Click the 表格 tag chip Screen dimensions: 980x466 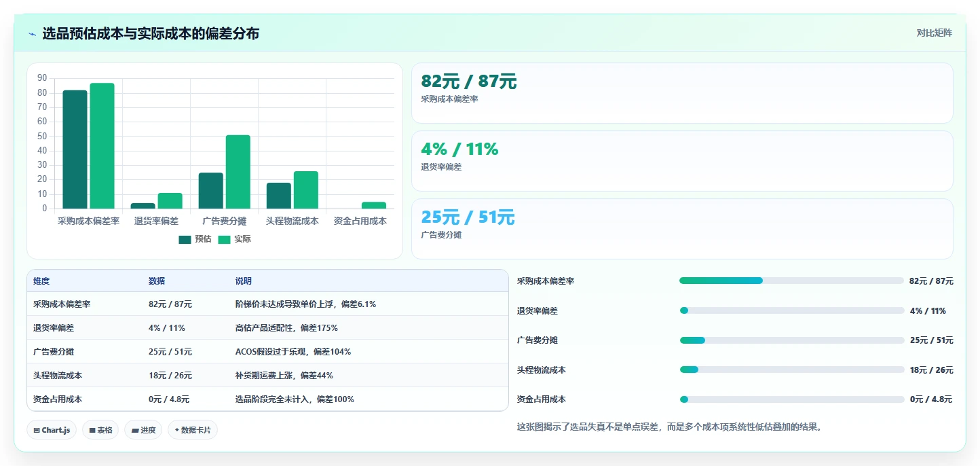[100, 430]
